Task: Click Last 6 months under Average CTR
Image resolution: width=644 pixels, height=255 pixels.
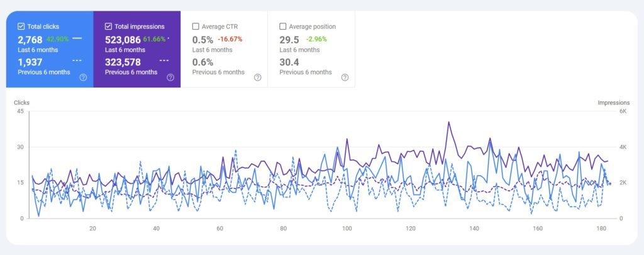Action: click(213, 50)
